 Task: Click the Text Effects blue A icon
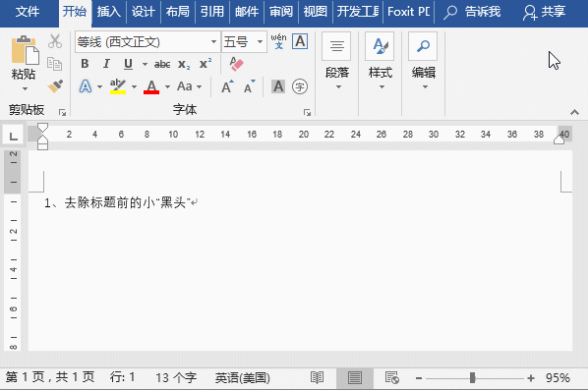point(86,86)
